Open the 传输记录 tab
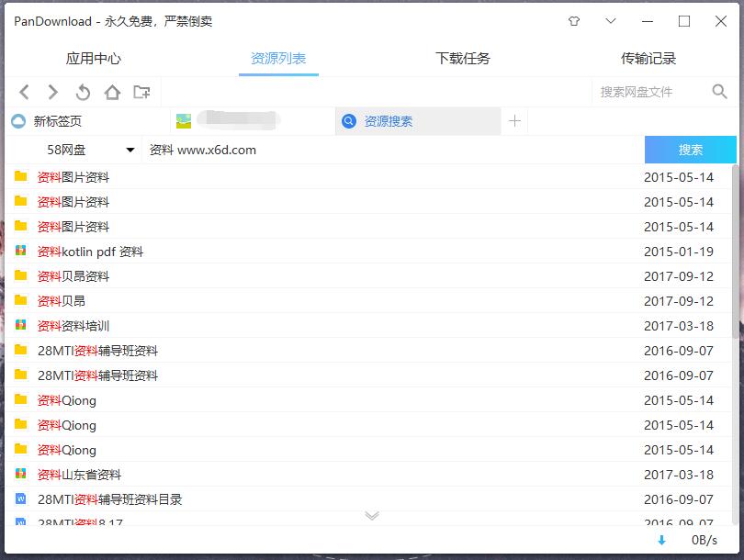 648,59
